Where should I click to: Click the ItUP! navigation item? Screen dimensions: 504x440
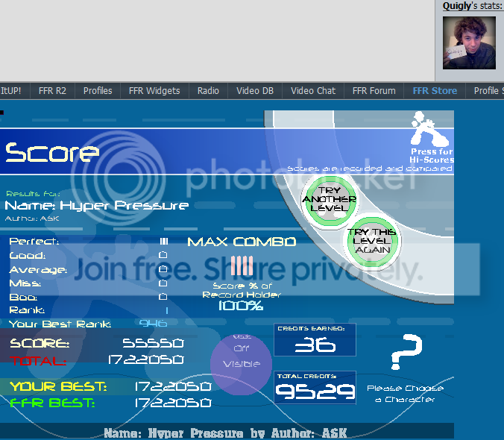click(10, 91)
